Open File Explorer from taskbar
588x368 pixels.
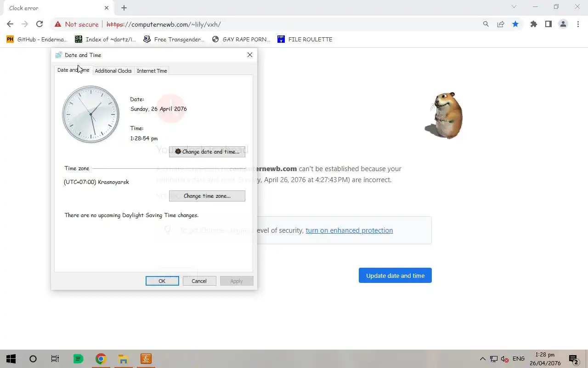[123, 359]
